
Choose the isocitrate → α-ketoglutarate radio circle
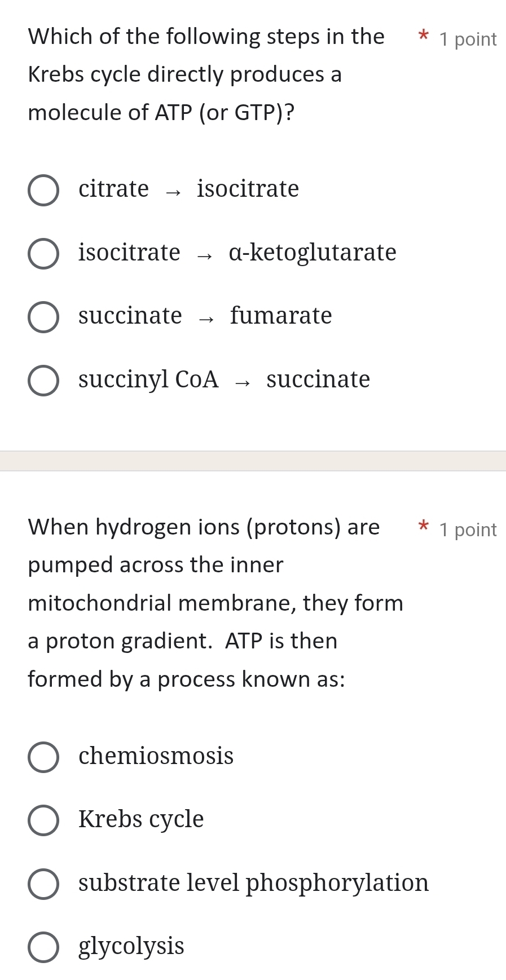coord(43,253)
